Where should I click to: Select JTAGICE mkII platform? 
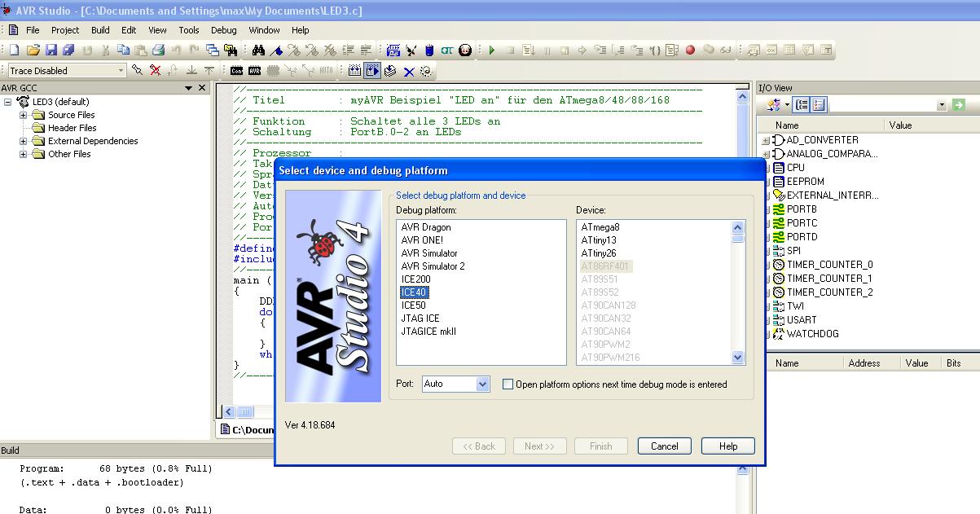428,332
